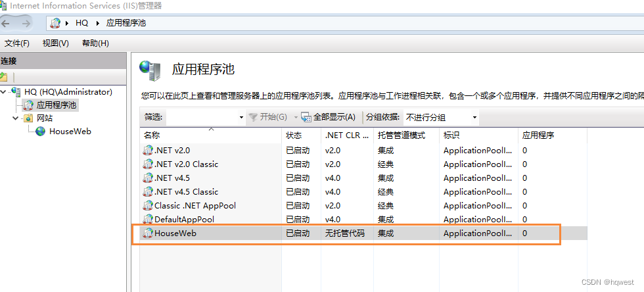This screenshot has width=644, height=292.
Task: Collapse the 网站 tree node
Action: pyautogui.click(x=16, y=118)
